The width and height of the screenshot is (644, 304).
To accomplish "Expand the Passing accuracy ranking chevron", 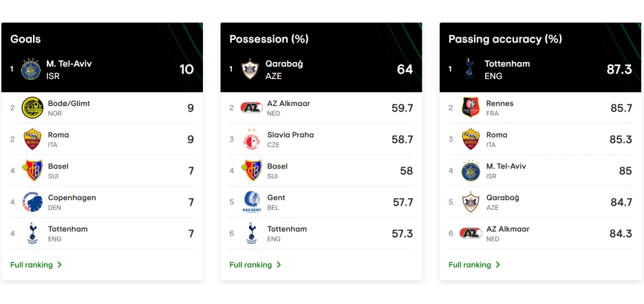I will (498, 265).
